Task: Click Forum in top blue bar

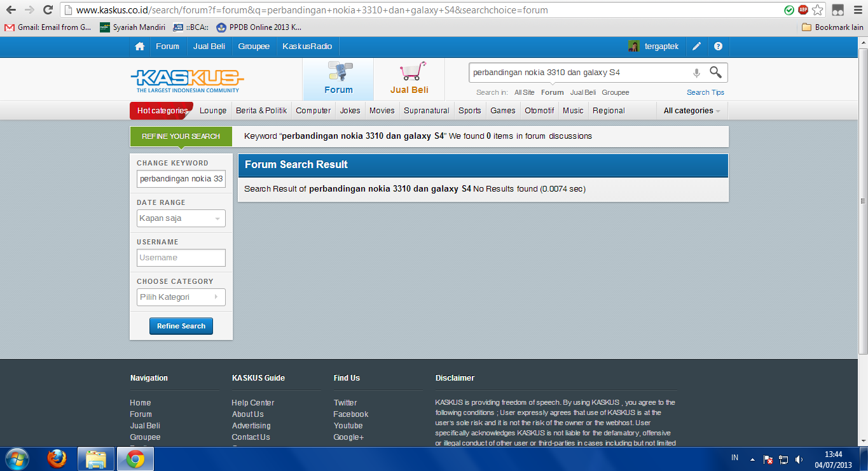Action: click(168, 46)
